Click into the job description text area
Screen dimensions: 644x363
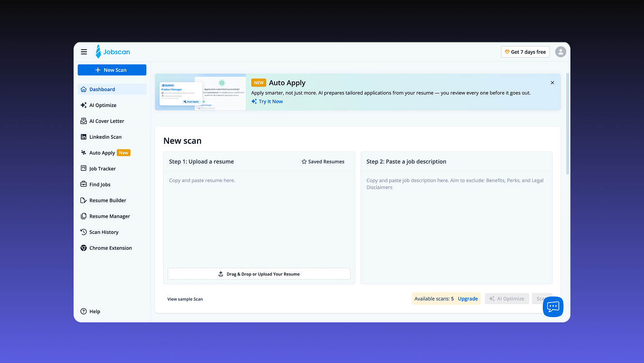pyautogui.click(x=457, y=227)
